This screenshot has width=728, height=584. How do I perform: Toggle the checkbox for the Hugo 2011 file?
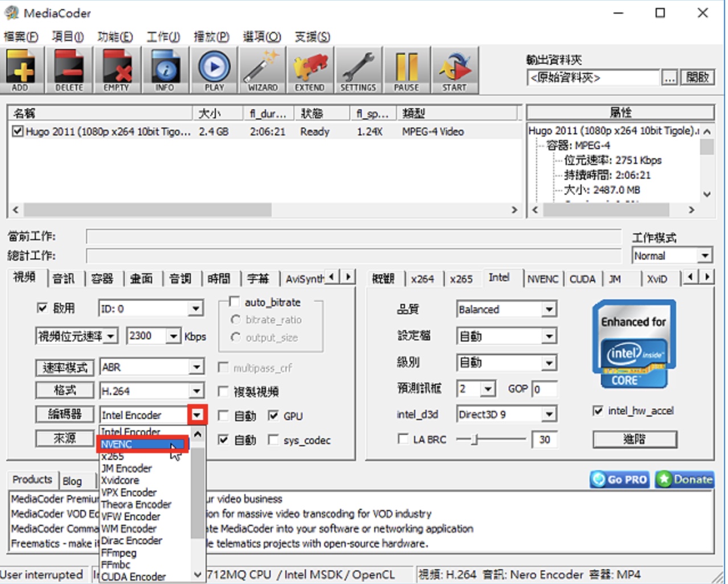[x=18, y=131]
